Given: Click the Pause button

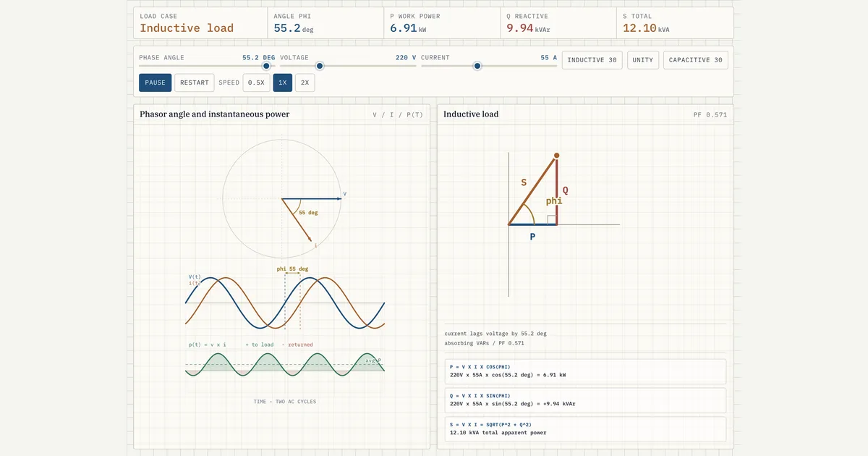Looking at the screenshot, I should coord(156,83).
